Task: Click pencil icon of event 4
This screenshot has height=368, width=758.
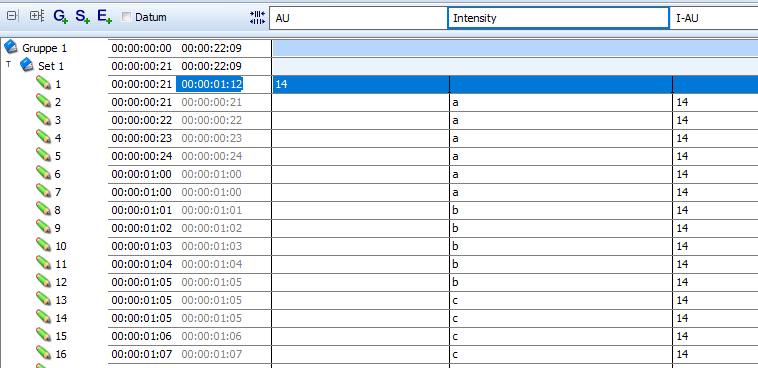Action: [x=44, y=137]
